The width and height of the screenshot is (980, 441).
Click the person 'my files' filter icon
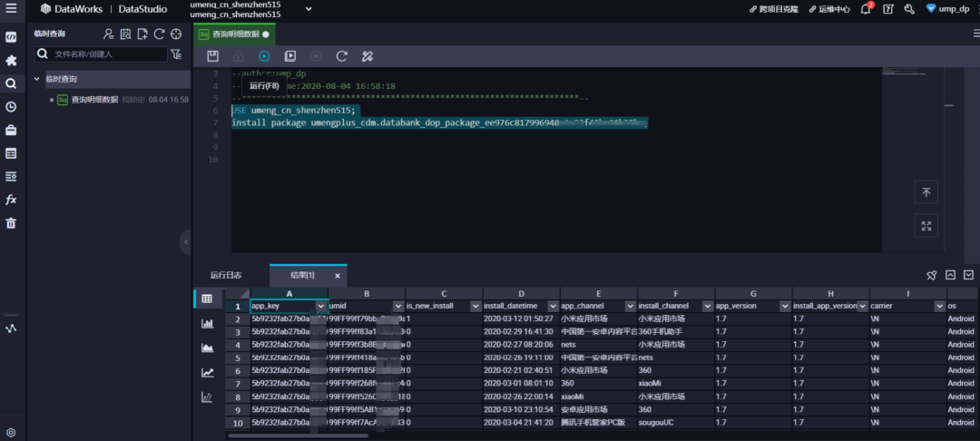[x=109, y=34]
